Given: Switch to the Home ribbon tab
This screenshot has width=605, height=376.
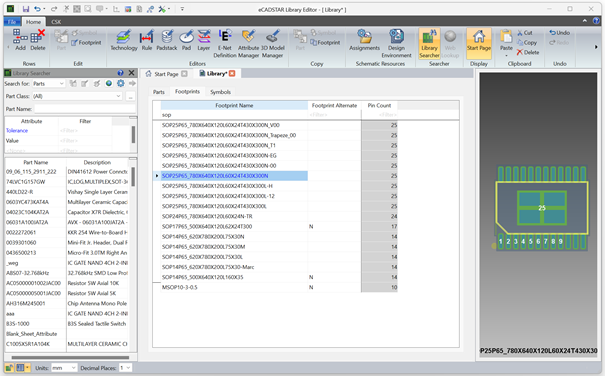Looking at the screenshot, I should [33, 22].
